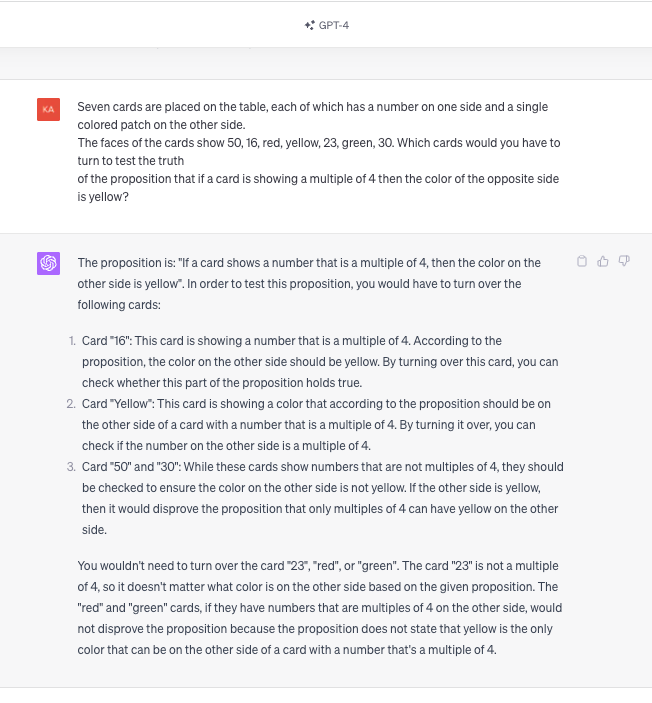
Task: Give the response a thumbs up
Action: (x=603, y=262)
